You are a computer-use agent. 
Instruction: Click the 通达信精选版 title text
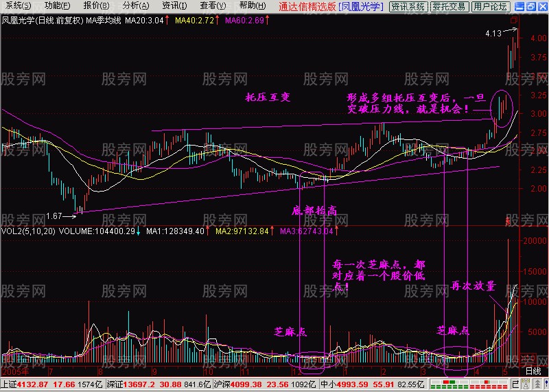(307, 6)
